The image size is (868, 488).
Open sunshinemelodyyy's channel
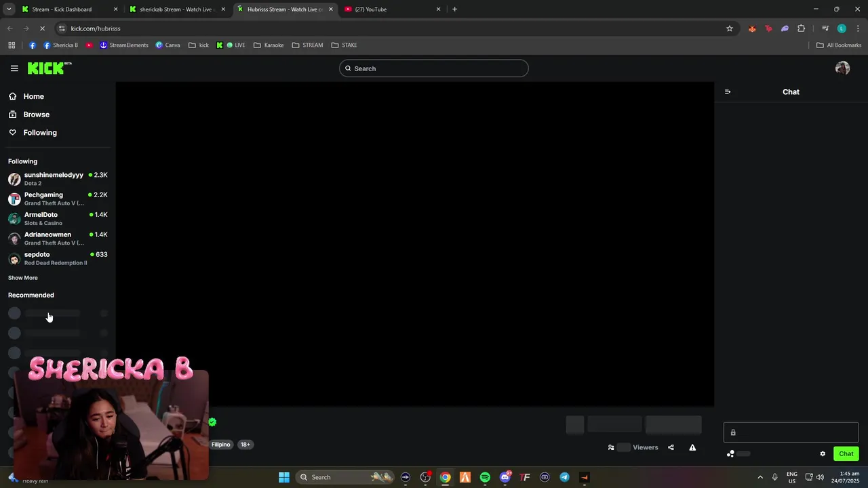tap(58, 179)
